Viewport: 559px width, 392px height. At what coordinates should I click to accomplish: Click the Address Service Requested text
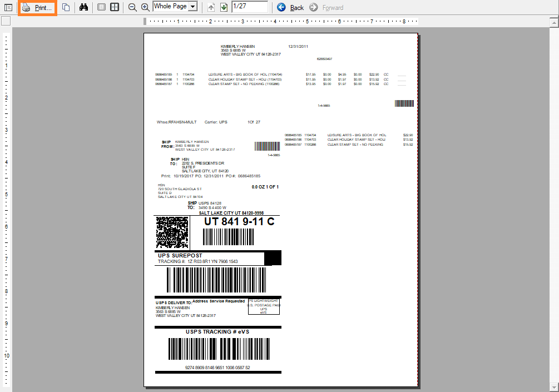pyautogui.click(x=219, y=301)
